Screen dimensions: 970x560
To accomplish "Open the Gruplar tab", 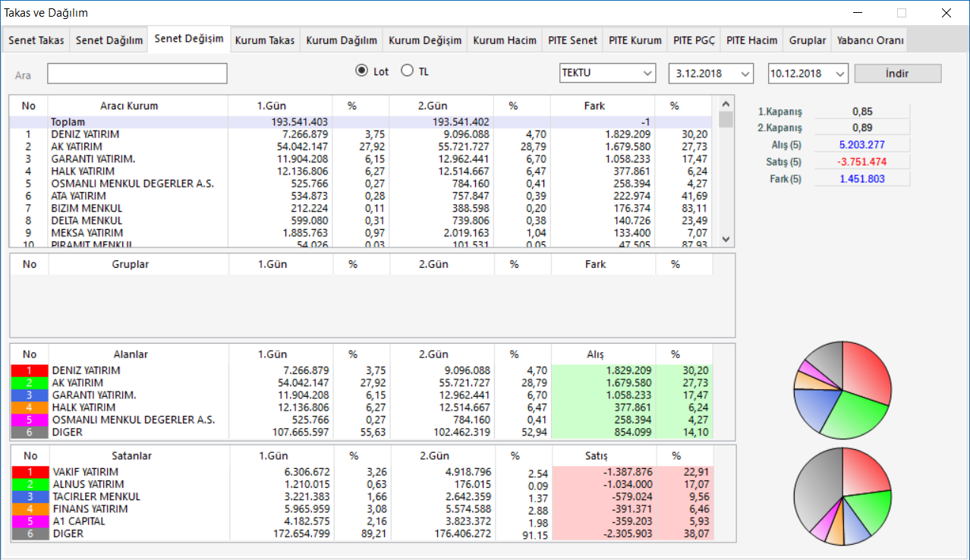I will [x=808, y=40].
